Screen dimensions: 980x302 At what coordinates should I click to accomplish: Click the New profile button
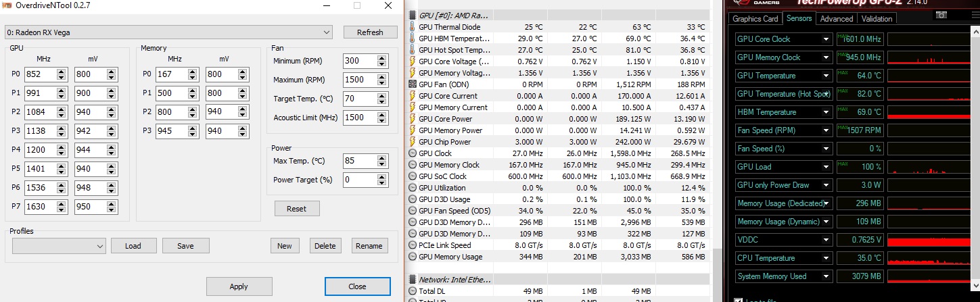tap(285, 246)
